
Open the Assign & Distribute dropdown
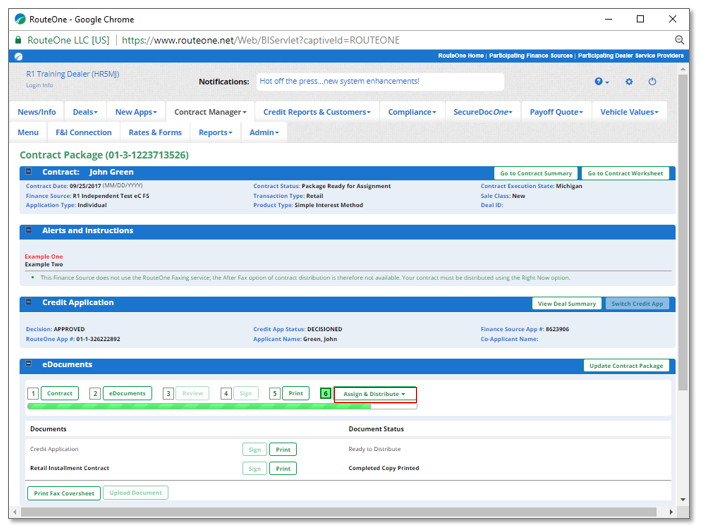[x=375, y=394]
